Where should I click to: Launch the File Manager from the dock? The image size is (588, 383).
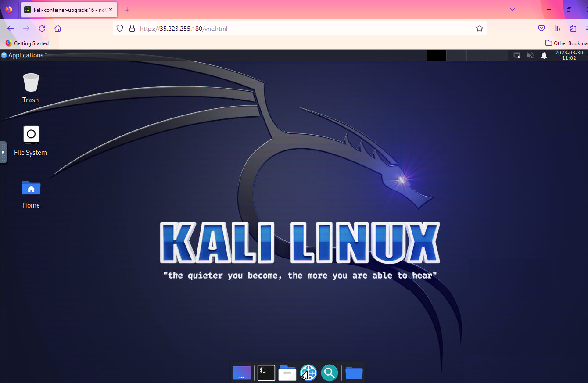coord(287,373)
